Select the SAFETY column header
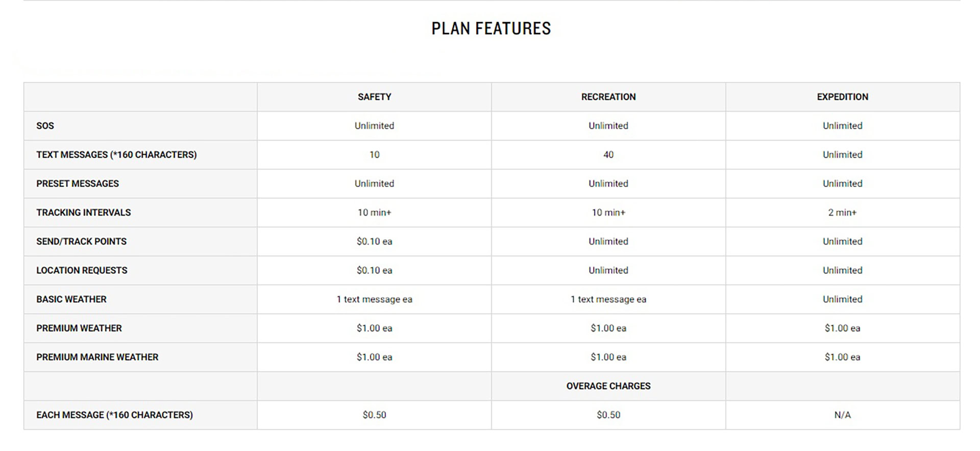This screenshot has width=980, height=451. pyautogui.click(x=374, y=97)
